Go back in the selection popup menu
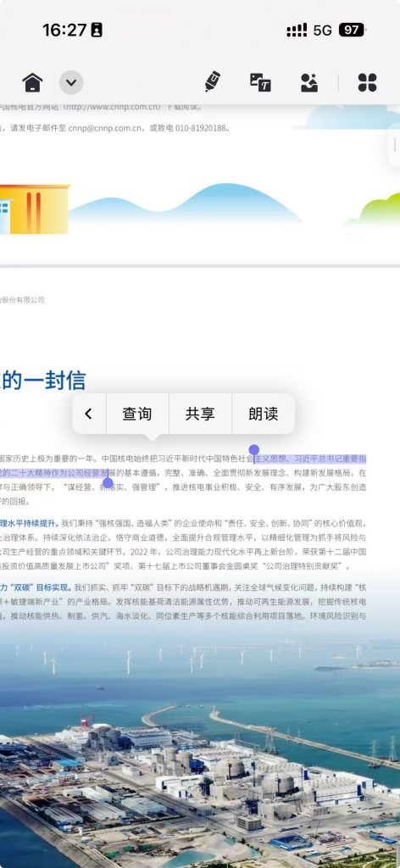This screenshot has height=868, width=400. (x=88, y=414)
